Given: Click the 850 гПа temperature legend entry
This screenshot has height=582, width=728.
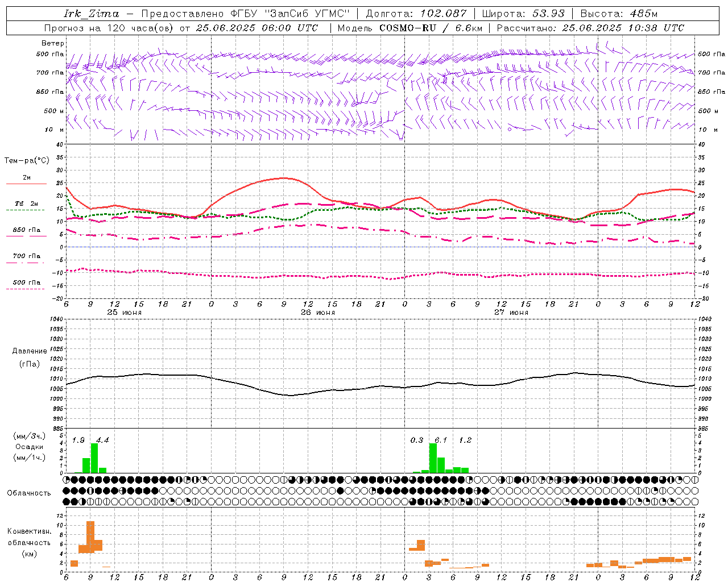Looking at the screenshot, I should [27, 230].
